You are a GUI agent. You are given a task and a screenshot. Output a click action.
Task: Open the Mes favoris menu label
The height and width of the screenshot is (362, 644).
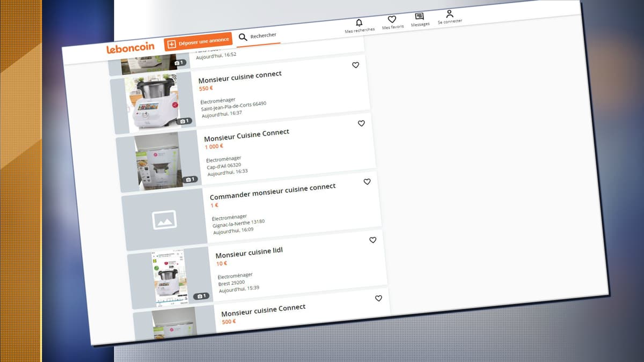pos(393,27)
